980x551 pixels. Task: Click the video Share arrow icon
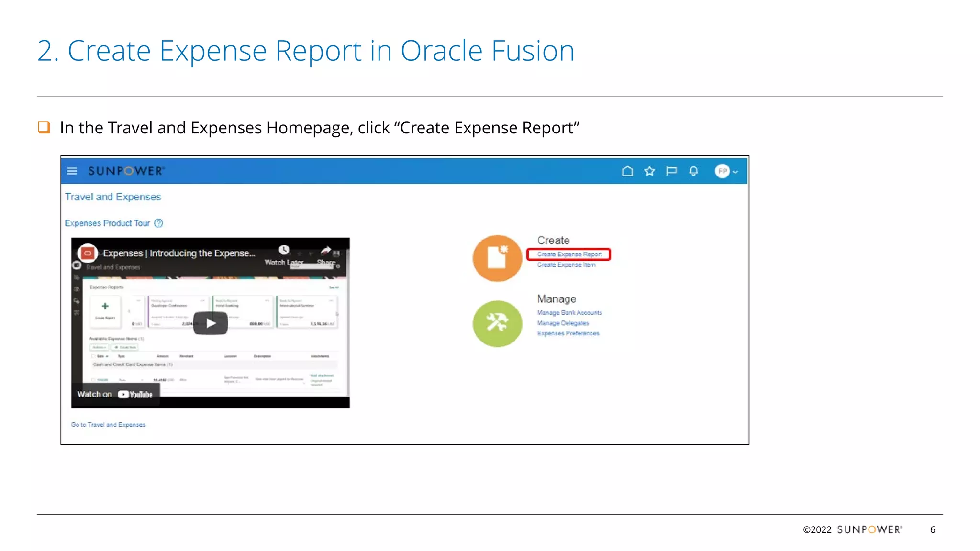(326, 250)
